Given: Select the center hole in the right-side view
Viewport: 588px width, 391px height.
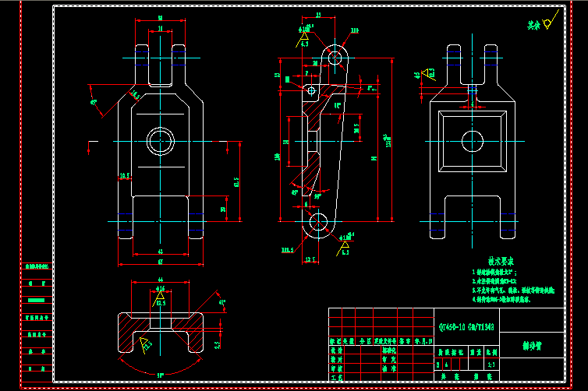Looking at the screenshot, I should point(471,141).
